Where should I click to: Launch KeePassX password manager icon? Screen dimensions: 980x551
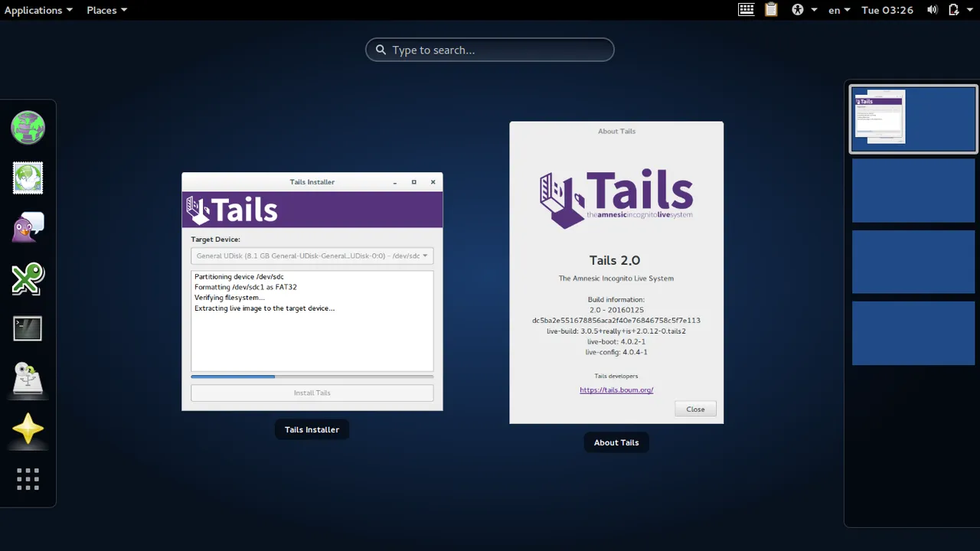tap(28, 279)
